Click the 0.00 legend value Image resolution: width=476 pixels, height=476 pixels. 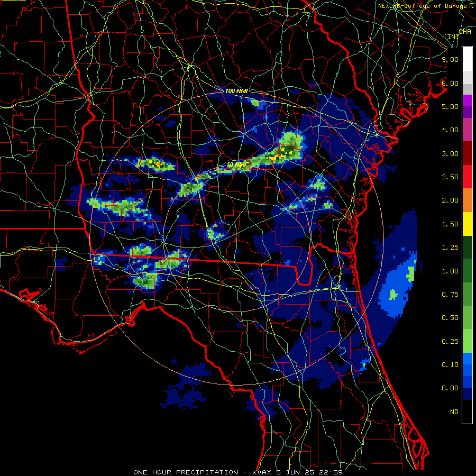(450, 388)
